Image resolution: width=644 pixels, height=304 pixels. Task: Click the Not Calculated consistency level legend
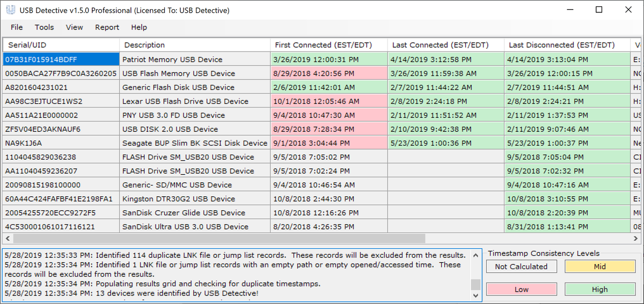[x=522, y=266]
